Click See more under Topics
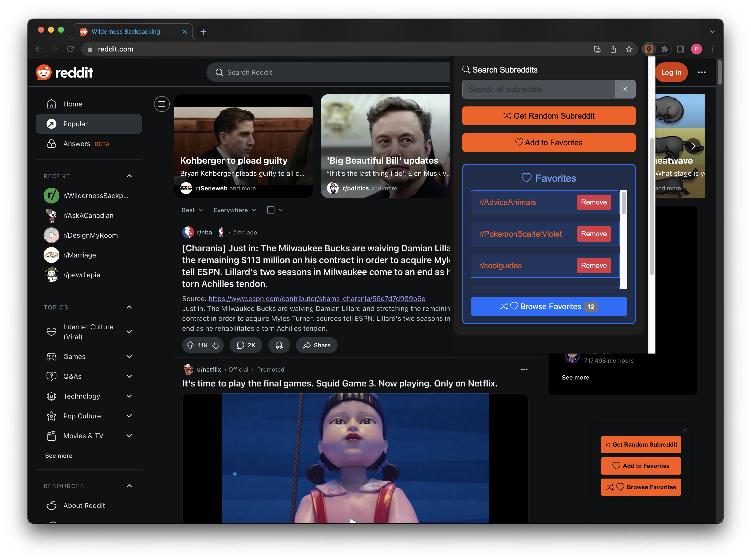 tap(59, 456)
